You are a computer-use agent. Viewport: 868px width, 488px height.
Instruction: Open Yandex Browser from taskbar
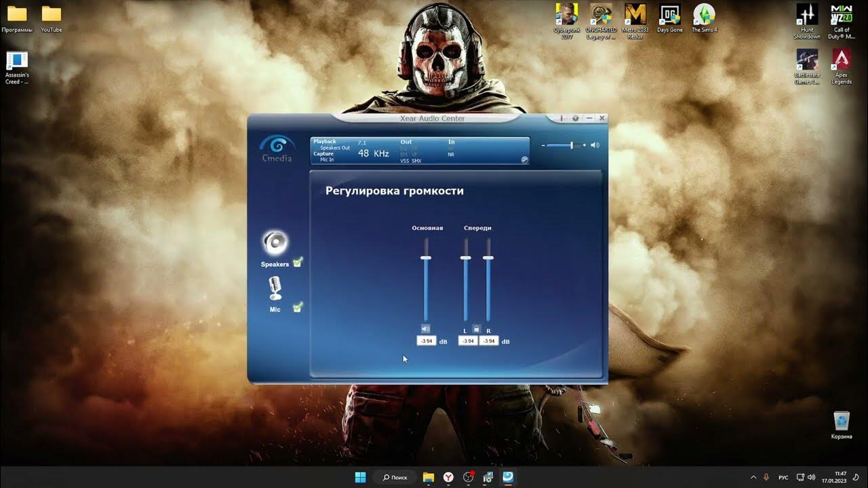448,477
